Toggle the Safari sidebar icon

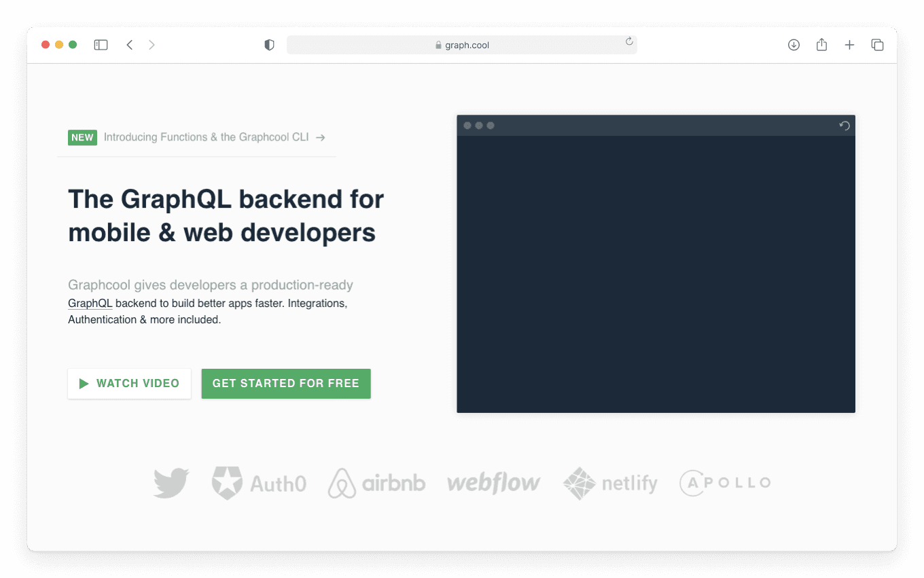point(101,45)
